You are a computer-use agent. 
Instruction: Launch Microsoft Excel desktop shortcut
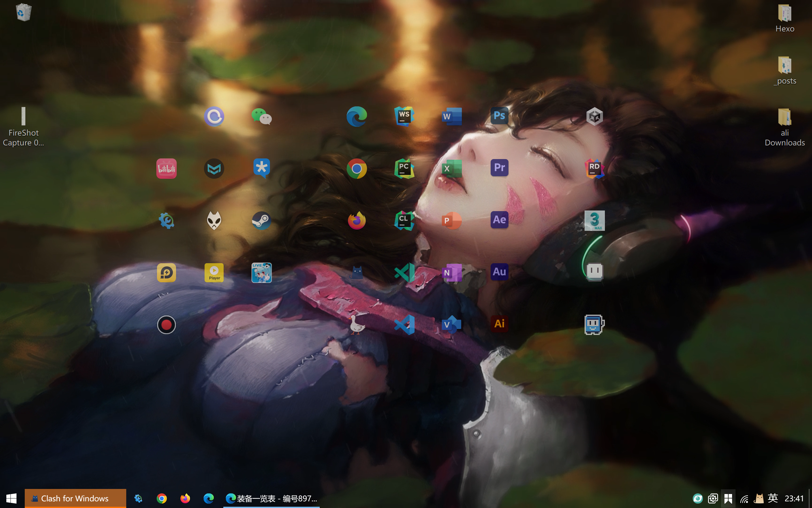452,169
